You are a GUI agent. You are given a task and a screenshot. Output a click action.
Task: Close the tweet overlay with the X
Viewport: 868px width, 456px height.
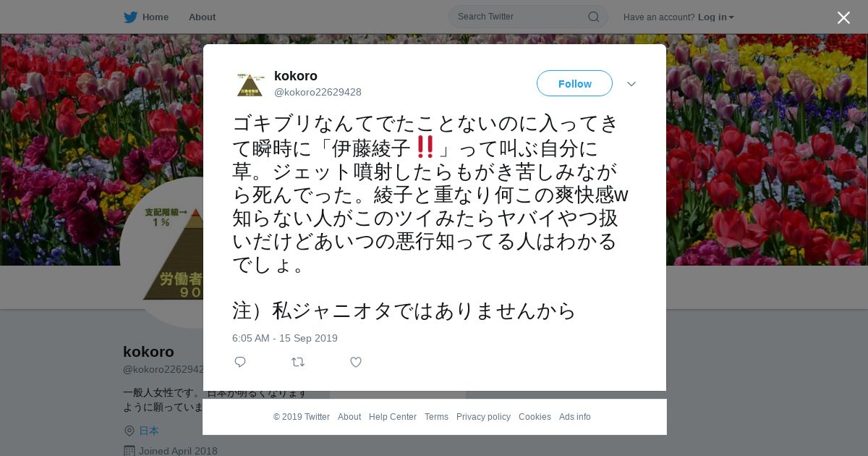tap(843, 17)
